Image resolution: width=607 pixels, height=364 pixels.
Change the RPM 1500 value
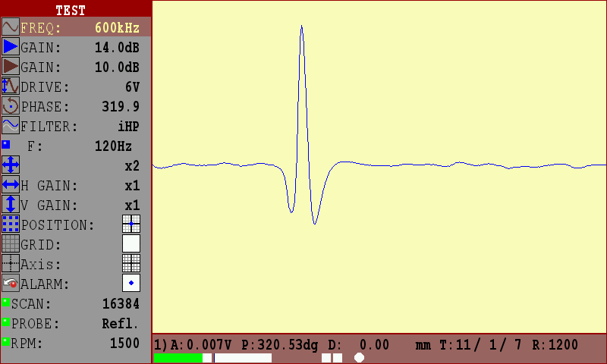coord(124,344)
